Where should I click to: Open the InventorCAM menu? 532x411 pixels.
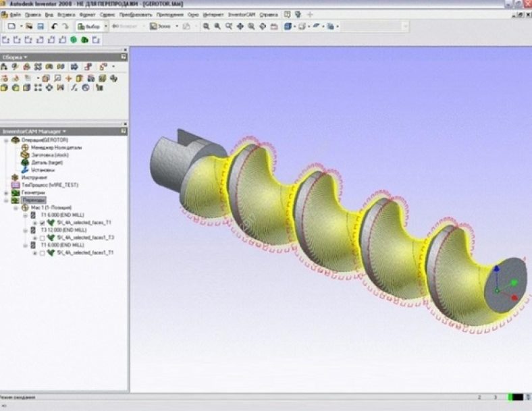pyautogui.click(x=242, y=15)
